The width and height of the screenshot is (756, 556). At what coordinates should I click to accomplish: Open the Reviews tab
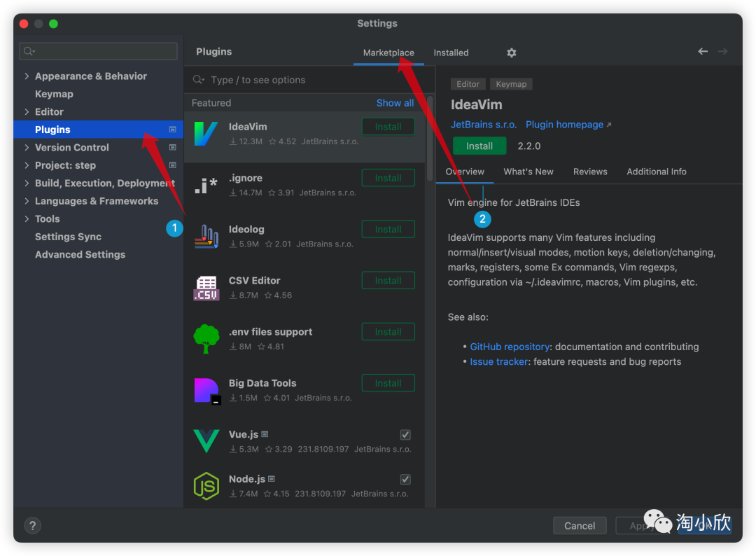(590, 172)
